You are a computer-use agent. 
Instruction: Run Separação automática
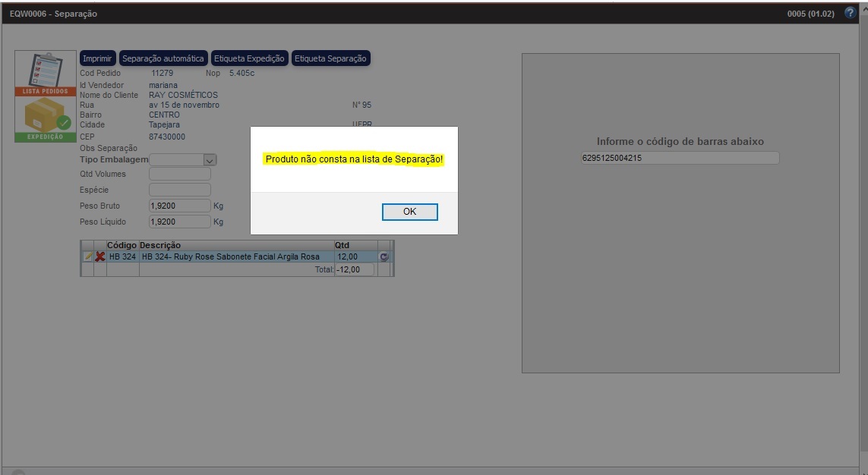[x=163, y=58]
